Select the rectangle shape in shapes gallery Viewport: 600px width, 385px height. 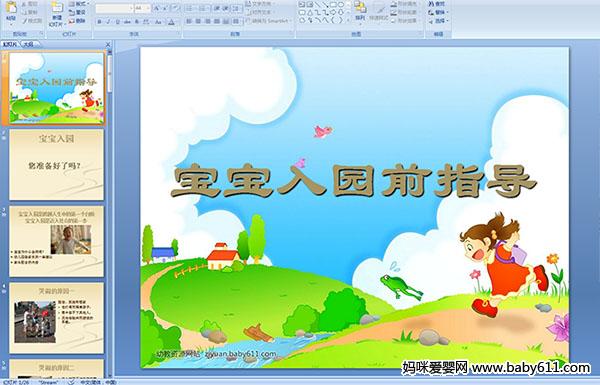coord(333,5)
